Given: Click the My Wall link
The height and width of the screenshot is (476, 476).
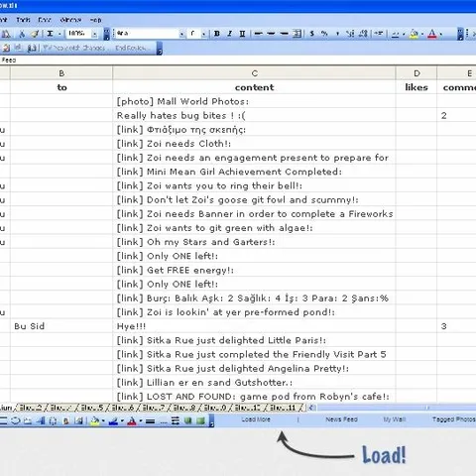Looking at the screenshot, I should pos(394,419).
